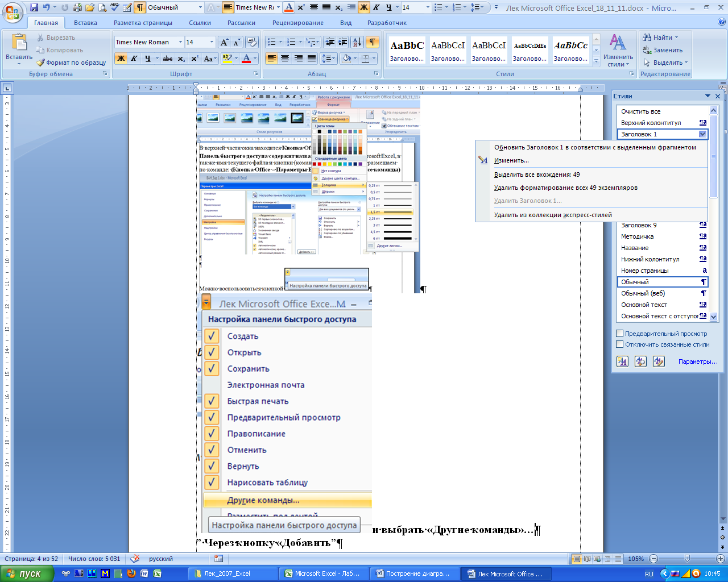
Task: Open Заголовок 1 dropdown arrow in Styles pane
Action: (x=702, y=134)
